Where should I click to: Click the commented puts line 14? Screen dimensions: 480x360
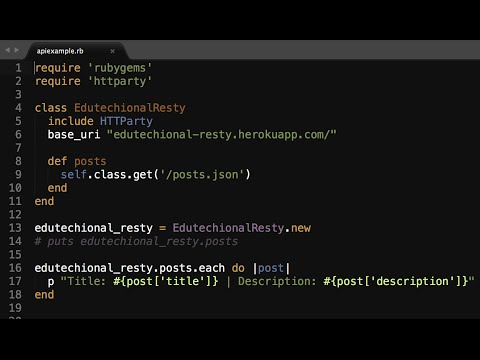[x=136, y=241]
